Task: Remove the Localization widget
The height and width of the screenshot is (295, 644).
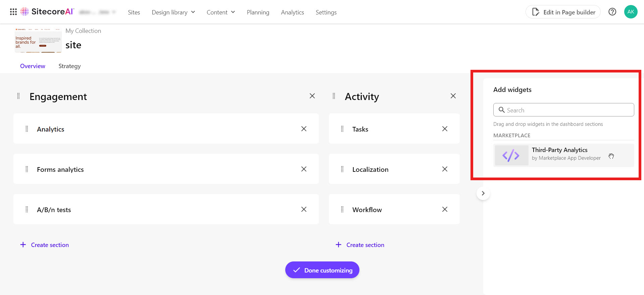Action: [445, 169]
